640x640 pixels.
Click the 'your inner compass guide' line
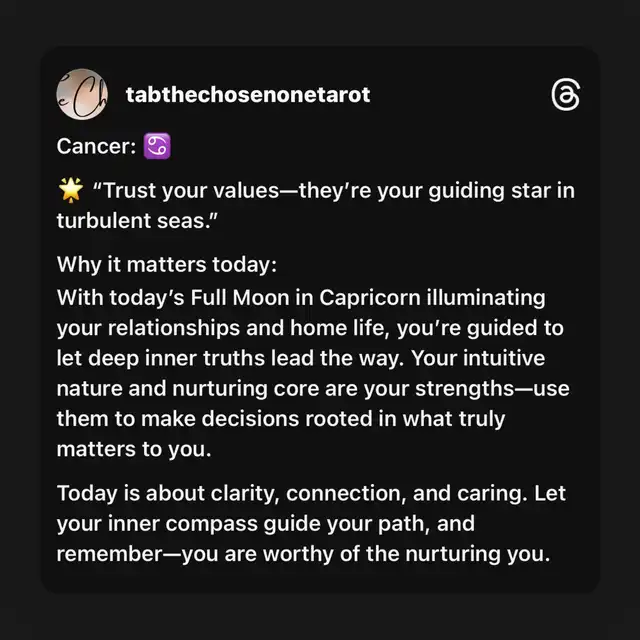[x=266, y=524]
